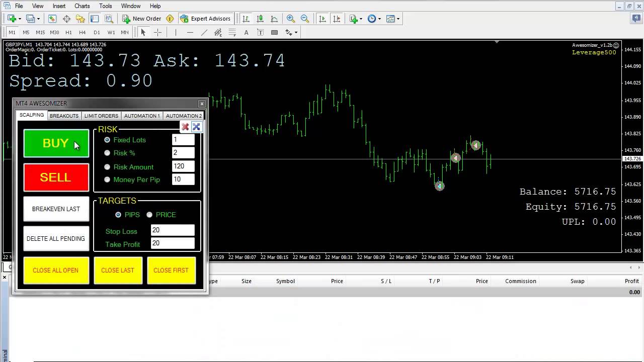The width and height of the screenshot is (644, 362).
Task: Open the Strategy Tester icon
Action: tap(109, 19)
